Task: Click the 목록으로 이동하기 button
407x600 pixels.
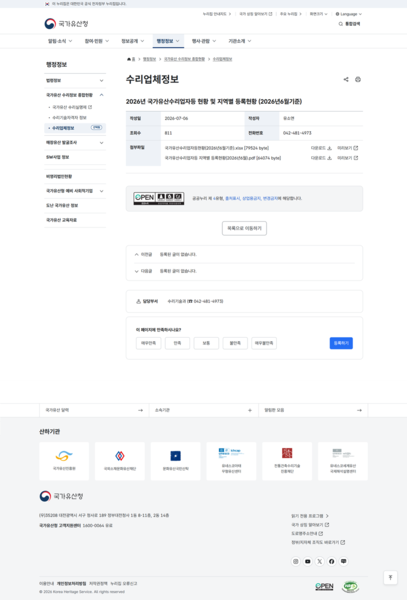Action: pos(244,228)
